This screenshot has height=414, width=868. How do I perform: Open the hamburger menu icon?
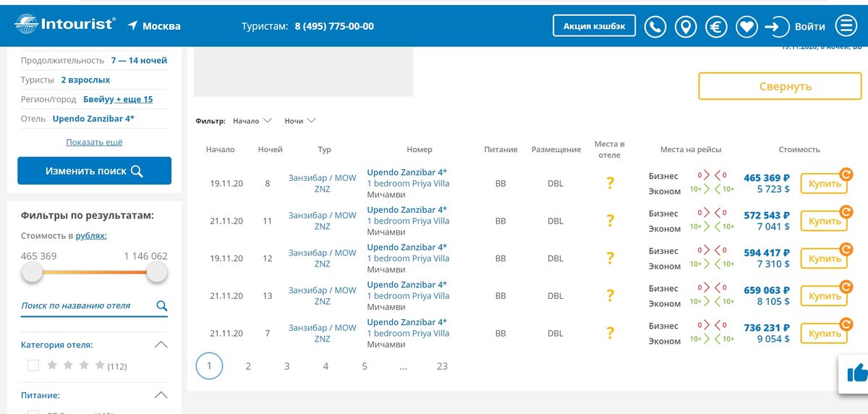coord(846,26)
